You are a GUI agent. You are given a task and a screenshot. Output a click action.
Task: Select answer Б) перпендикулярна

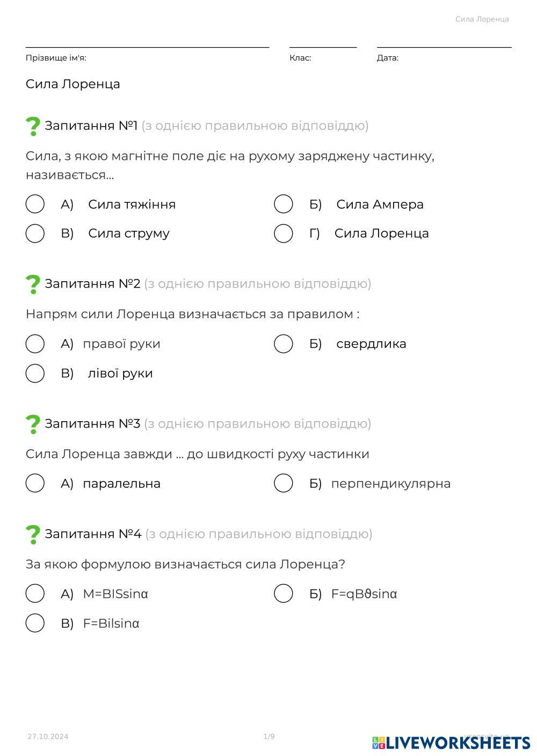pos(284,483)
